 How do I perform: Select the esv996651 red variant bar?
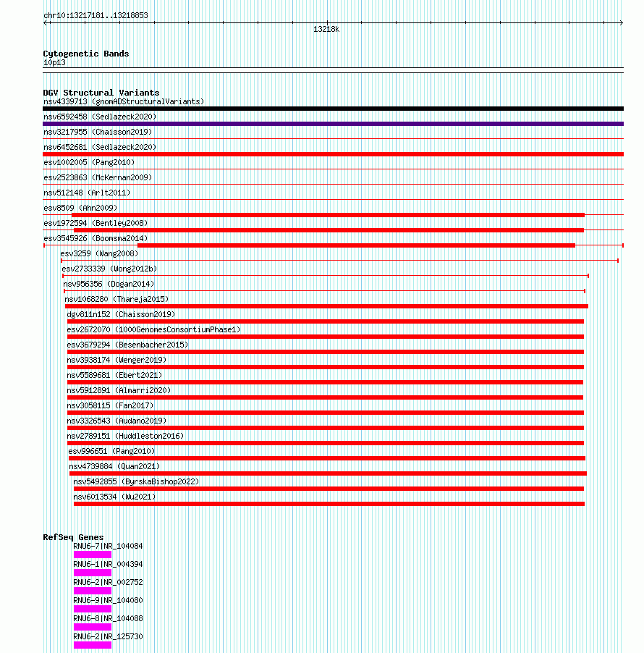[327, 458]
